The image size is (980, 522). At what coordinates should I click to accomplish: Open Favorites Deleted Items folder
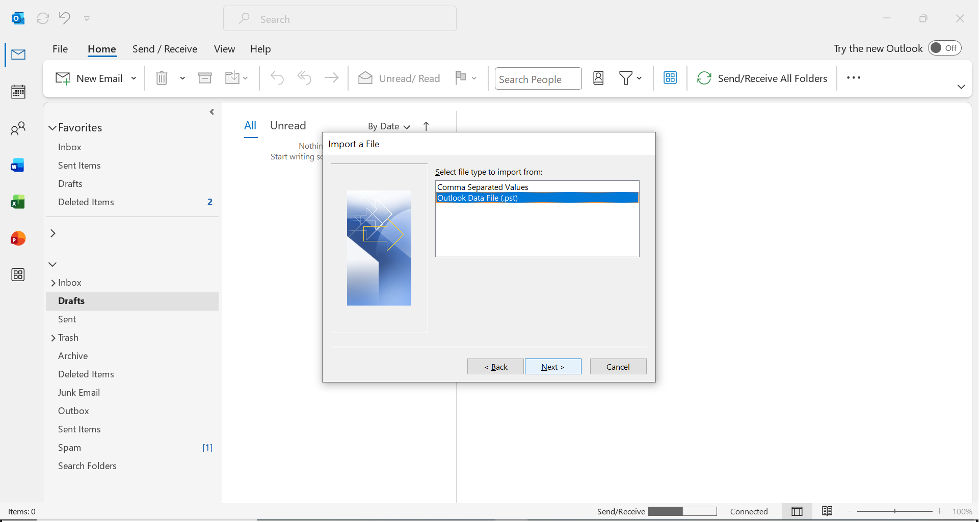(x=133, y=202)
